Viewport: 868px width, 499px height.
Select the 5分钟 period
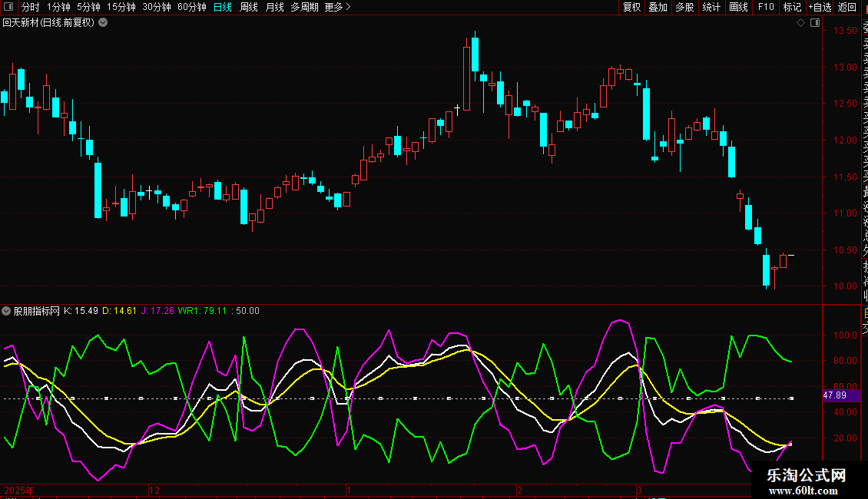tap(88, 7)
